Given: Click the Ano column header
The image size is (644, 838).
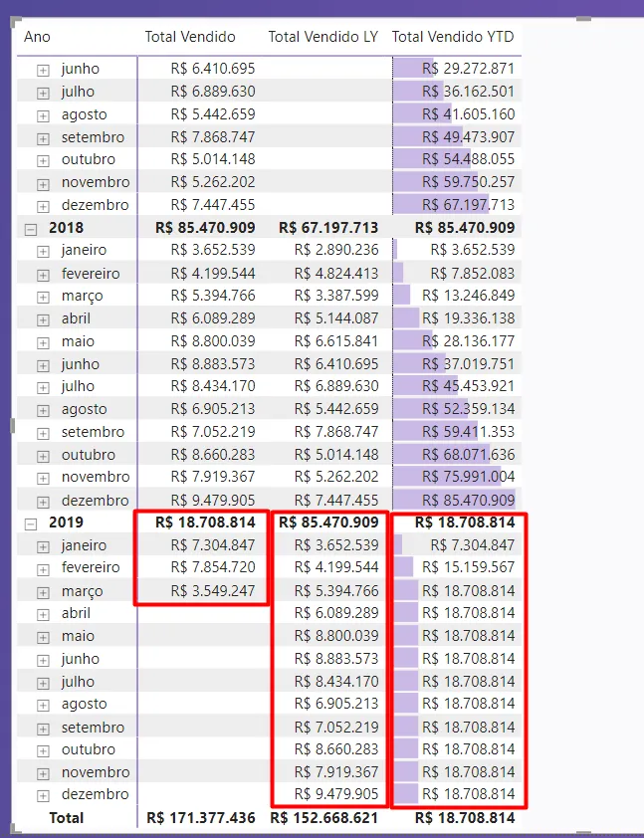Looking at the screenshot, I should point(37,37).
